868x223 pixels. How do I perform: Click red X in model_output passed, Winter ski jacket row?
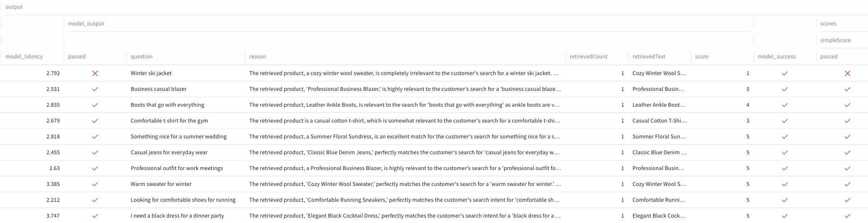pyautogui.click(x=95, y=73)
